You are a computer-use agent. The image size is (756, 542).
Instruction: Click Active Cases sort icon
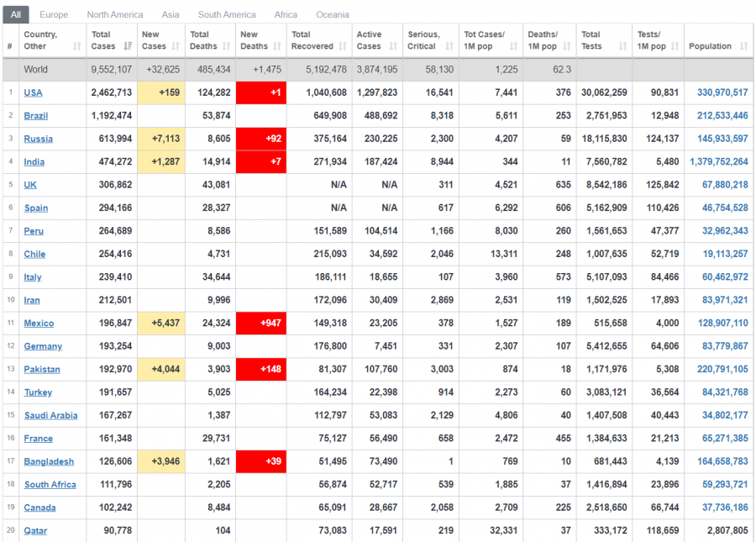click(x=393, y=46)
